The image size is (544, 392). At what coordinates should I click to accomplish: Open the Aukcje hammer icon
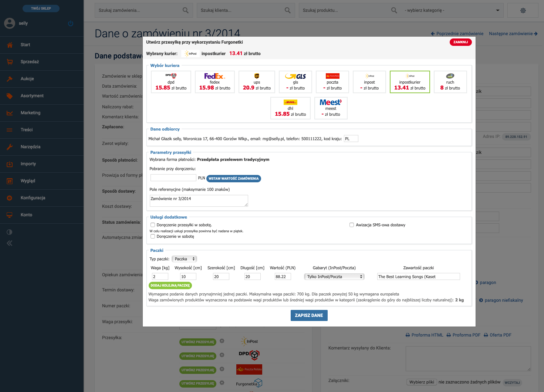click(x=10, y=79)
